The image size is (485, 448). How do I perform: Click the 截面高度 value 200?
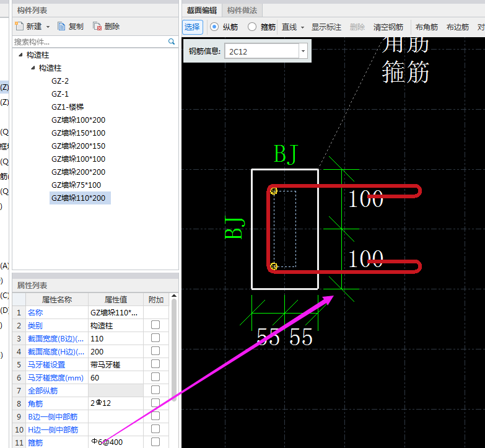point(116,351)
